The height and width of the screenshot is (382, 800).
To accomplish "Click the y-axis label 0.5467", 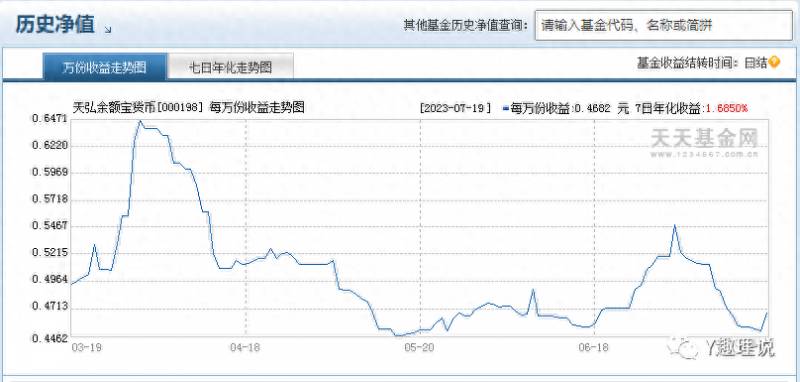I will tap(49, 226).
